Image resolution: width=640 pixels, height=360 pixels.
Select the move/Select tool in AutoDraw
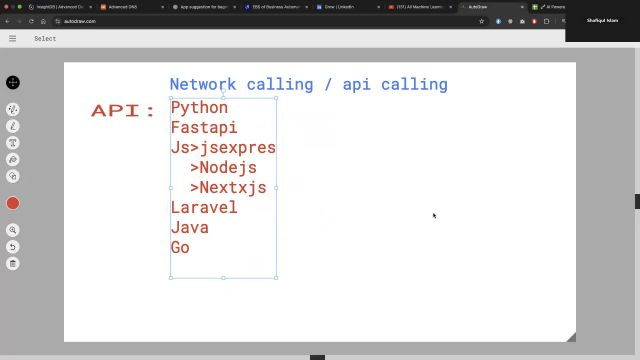tap(13, 82)
